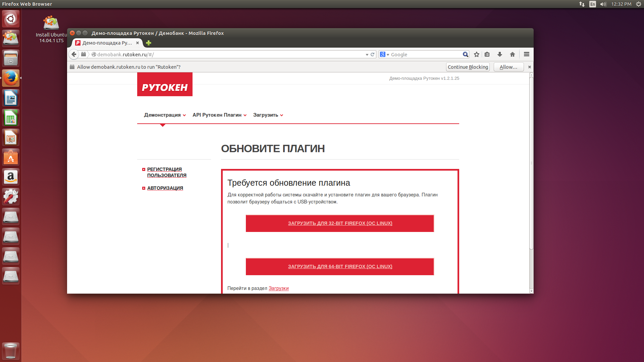Bookmark this page using the star icon
This screenshot has height=362, width=644.
(476, 54)
